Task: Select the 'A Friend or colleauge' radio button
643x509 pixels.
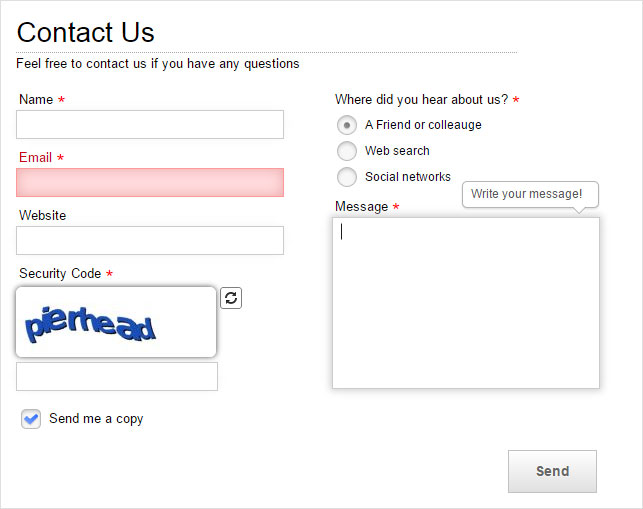Action: click(x=347, y=125)
